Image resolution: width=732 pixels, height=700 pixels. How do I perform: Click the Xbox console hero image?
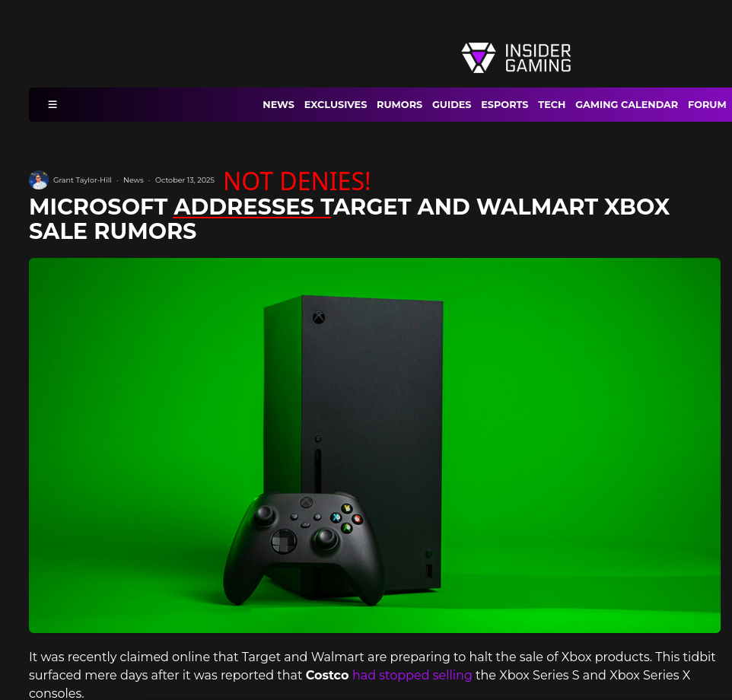(x=374, y=445)
